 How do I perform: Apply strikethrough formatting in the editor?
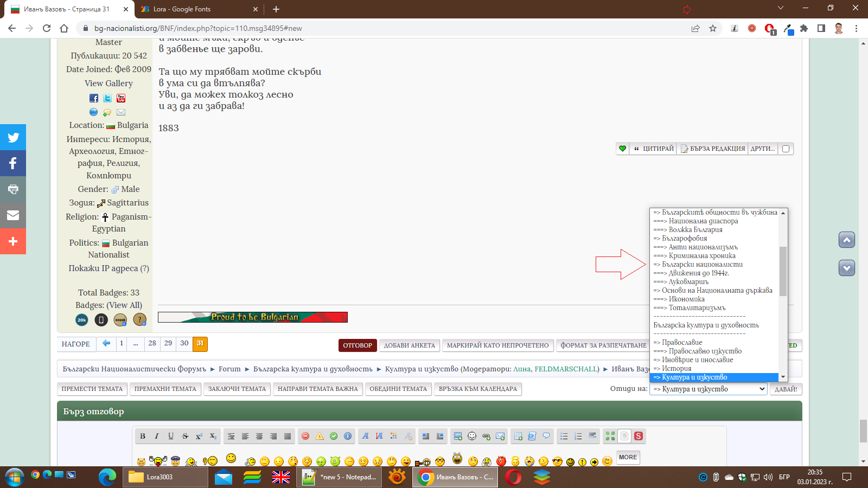(x=185, y=436)
